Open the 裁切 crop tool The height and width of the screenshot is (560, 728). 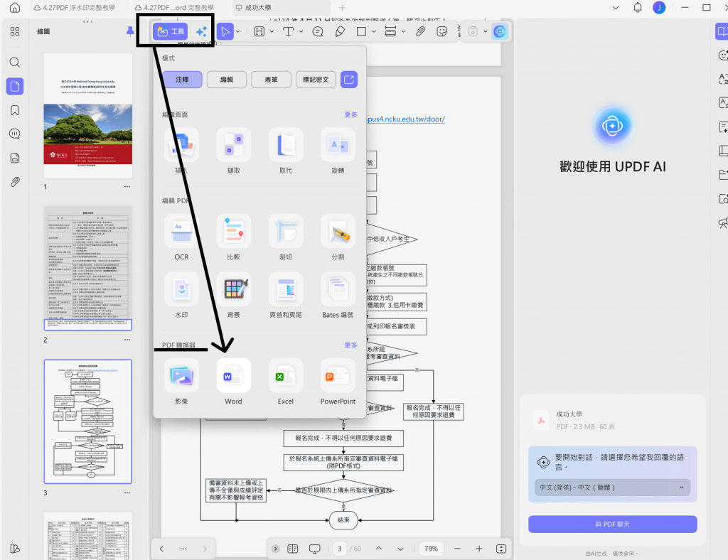pos(286,237)
